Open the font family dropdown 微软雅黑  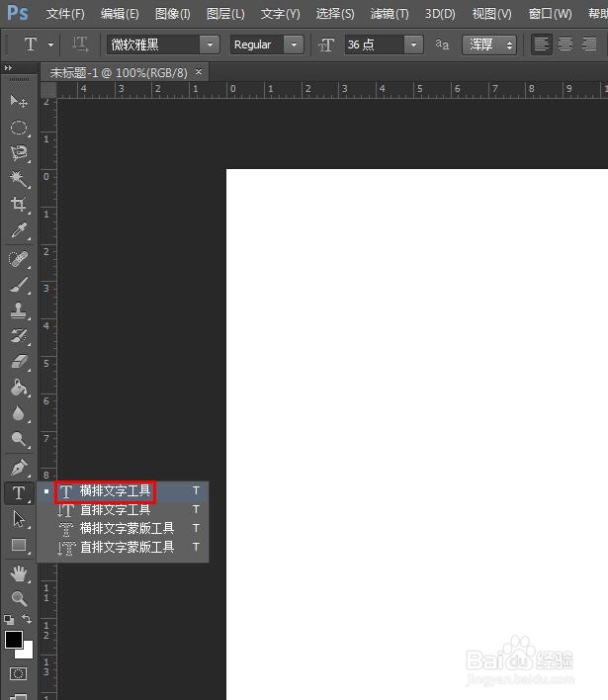click(210, 44)
